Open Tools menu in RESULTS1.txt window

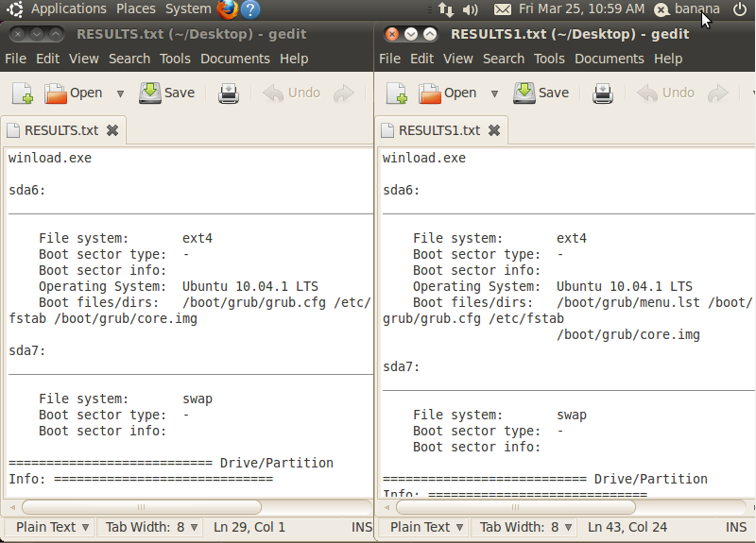(x=549, y=59)
